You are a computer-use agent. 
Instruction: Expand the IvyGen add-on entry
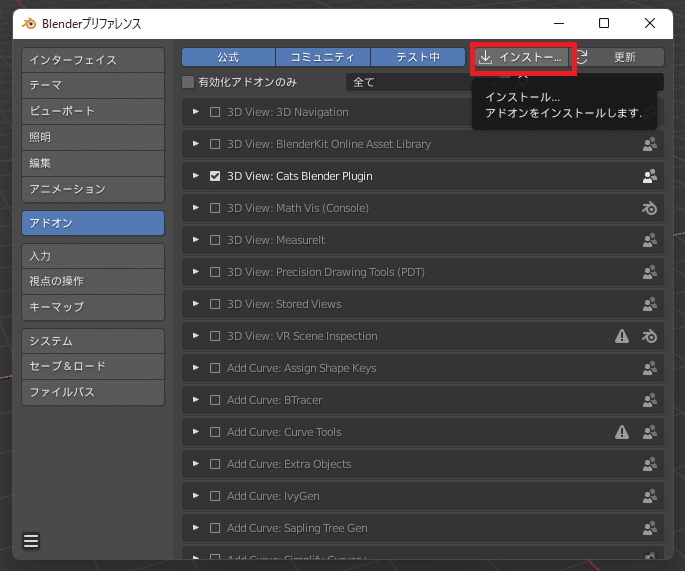pos(196,496)
